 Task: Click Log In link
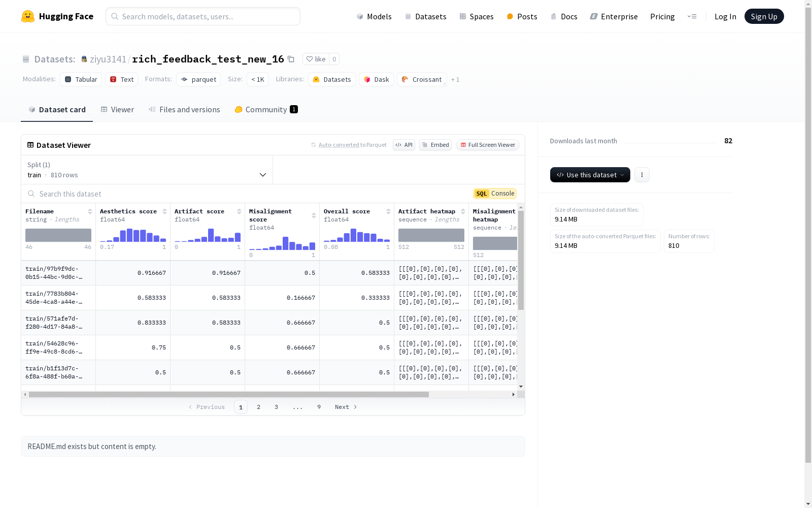pos(725,16)
